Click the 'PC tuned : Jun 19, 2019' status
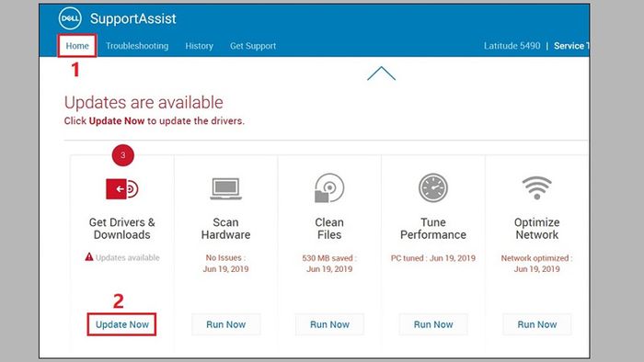Image resolution: width=644 pixels, height=362 pixels. pyautogui.click(x=433, y=258)
